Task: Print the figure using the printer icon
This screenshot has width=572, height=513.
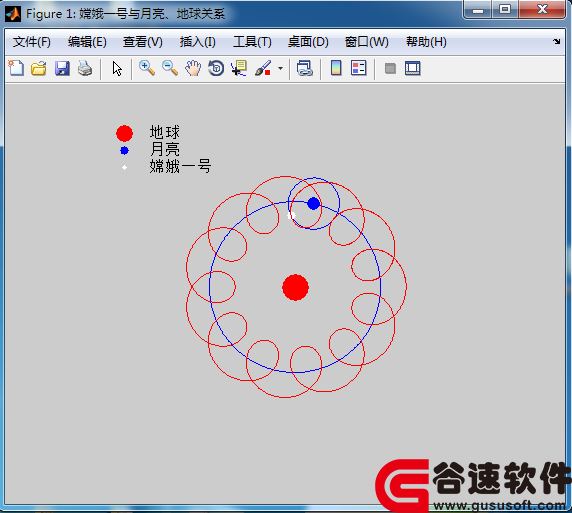Action: pyautogui.click(x=85, y=68)
